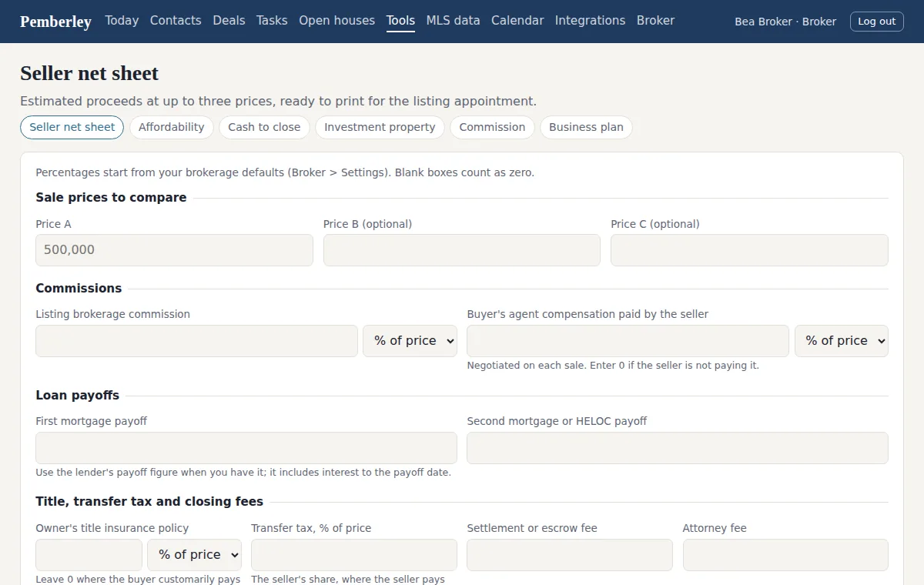Click the Commissions section heading
The height and width of the screenshot is (585, 924).
[x=79, y=288]
